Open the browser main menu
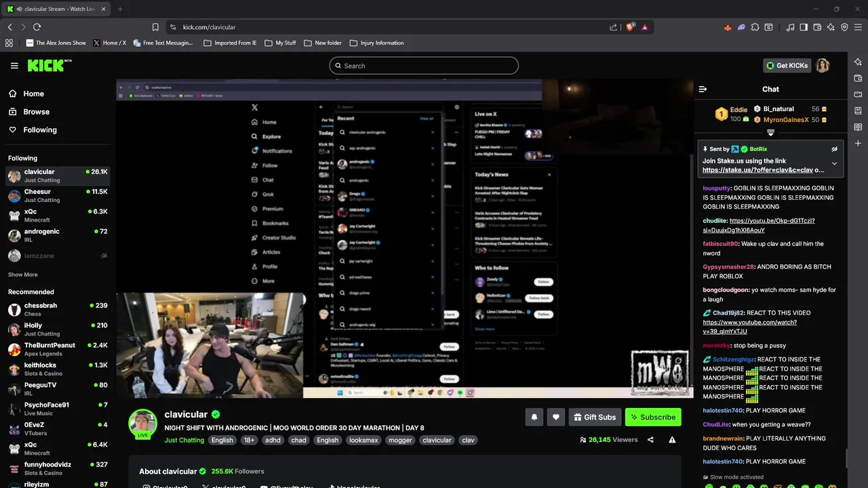Viewport: 868px width, 488px height. tap(858, 27)
